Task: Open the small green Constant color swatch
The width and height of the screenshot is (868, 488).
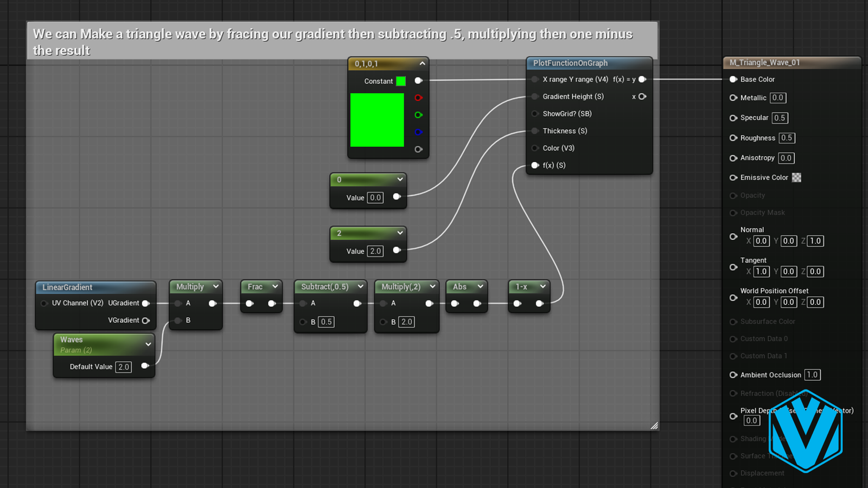Action: [x=401, y=81]
